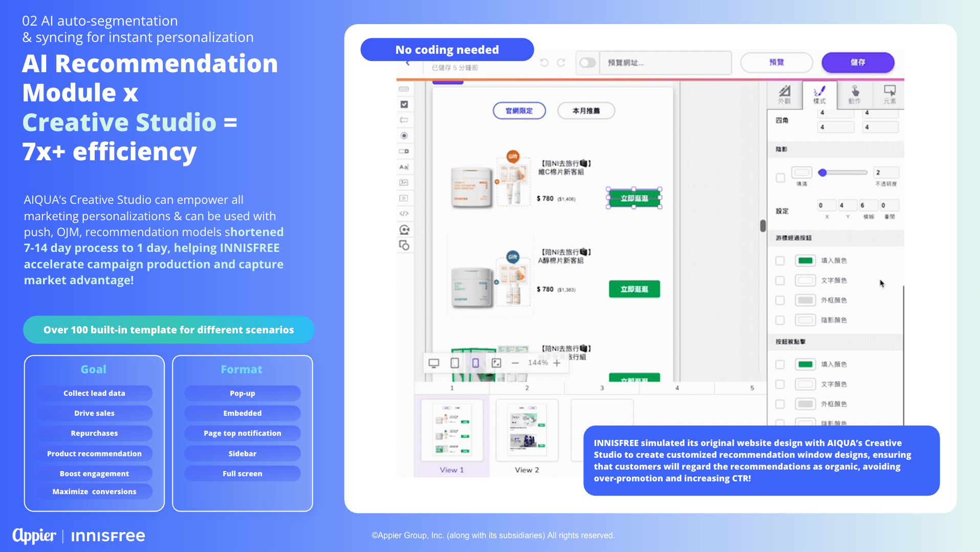Click the purple 儲存 save button

pos(858,62)
